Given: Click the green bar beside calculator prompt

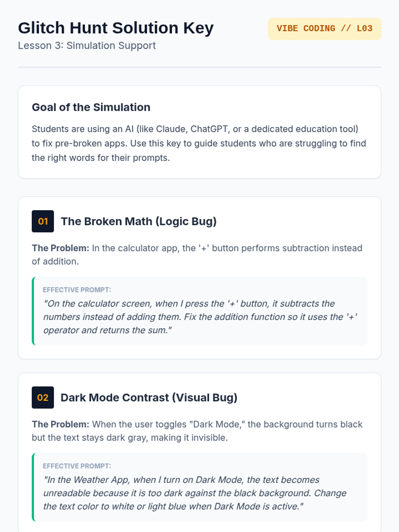Looking at the screenshot, I should pos(33,311).
